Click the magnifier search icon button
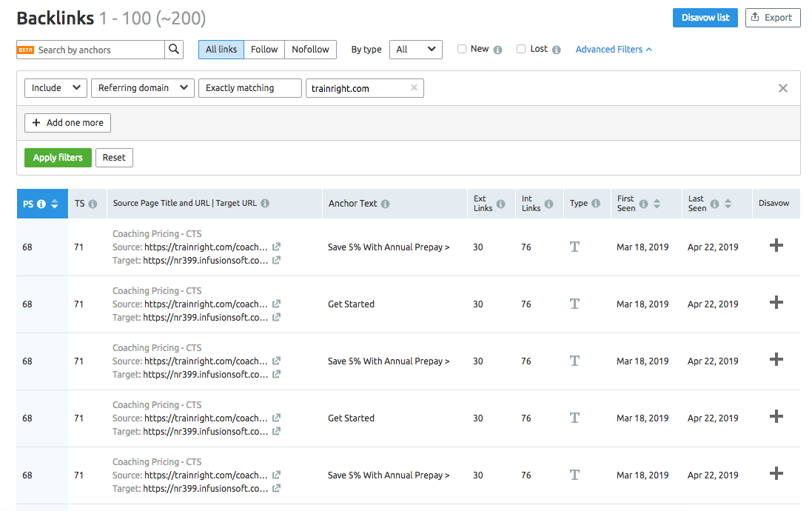 point(174,49)
